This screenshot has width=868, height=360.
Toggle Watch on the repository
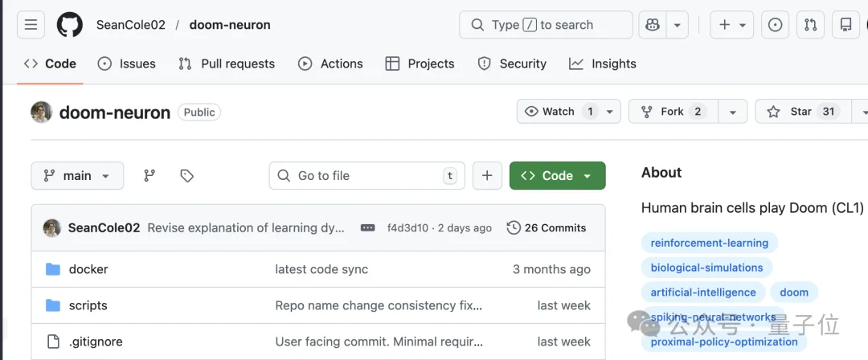[559, 112]
